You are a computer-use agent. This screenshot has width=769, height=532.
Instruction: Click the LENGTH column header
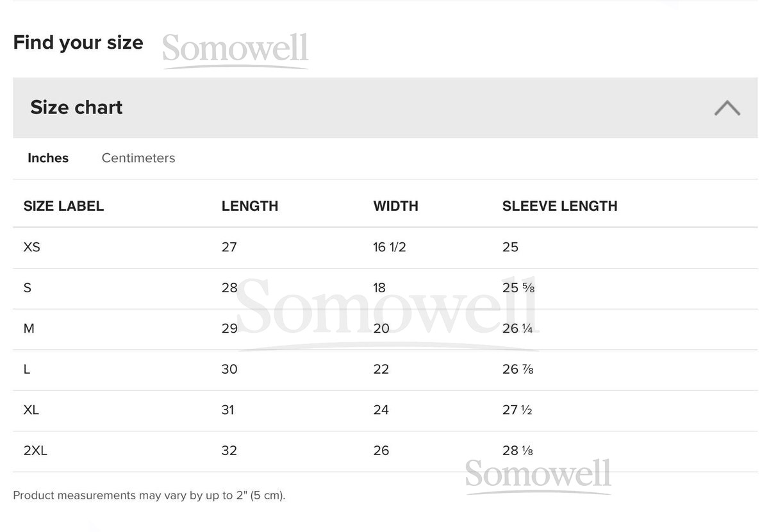coord(250,206)
